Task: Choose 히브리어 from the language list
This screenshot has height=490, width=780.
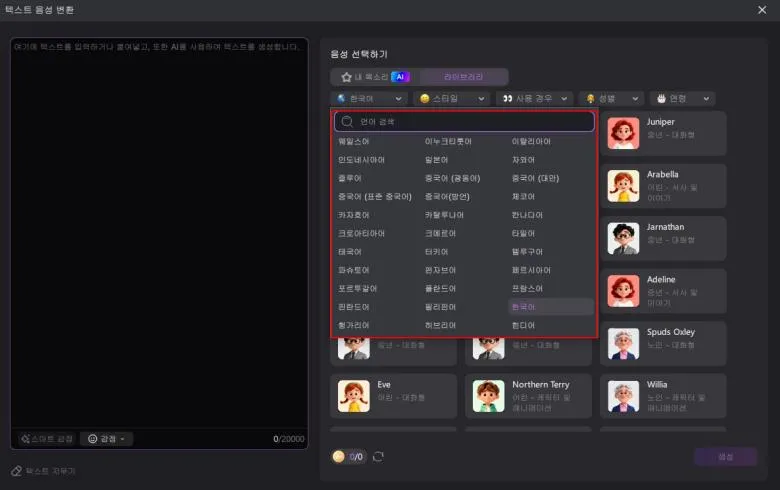Action: (440, 326)
